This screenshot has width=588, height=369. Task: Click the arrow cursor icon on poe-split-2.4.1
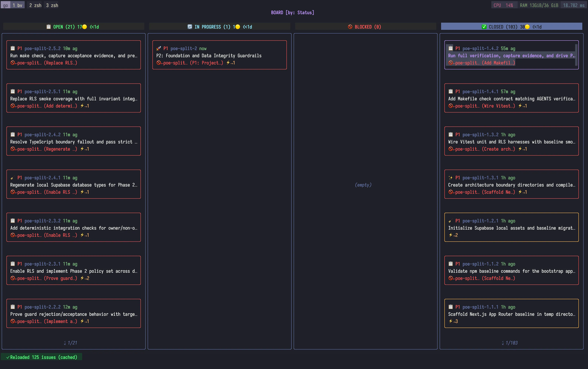(13, 178)
